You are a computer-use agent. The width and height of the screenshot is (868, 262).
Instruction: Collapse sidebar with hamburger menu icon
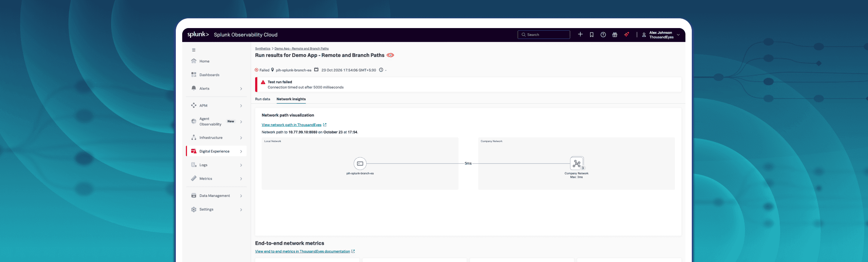194,50
